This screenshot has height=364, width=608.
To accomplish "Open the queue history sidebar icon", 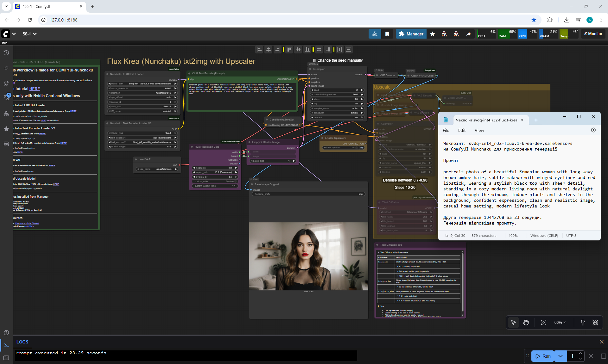I will [x=6, y=53].
